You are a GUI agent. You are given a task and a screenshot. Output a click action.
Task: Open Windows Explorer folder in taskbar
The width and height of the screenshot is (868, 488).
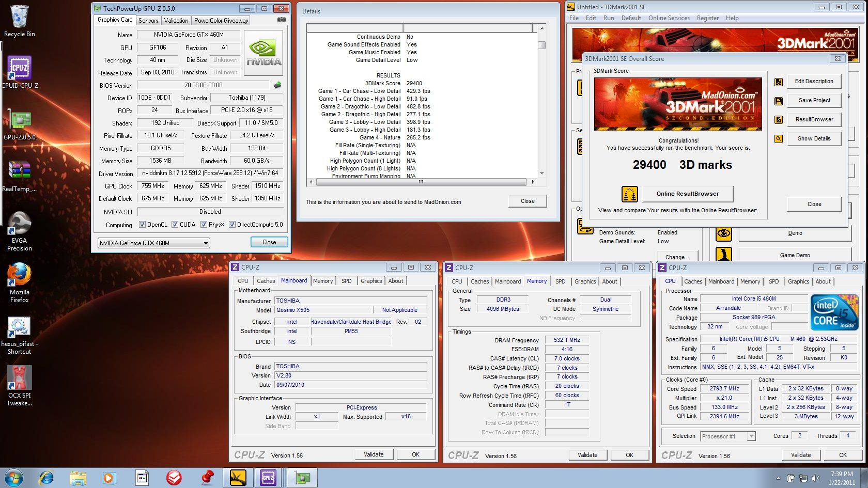pos(78,478)
